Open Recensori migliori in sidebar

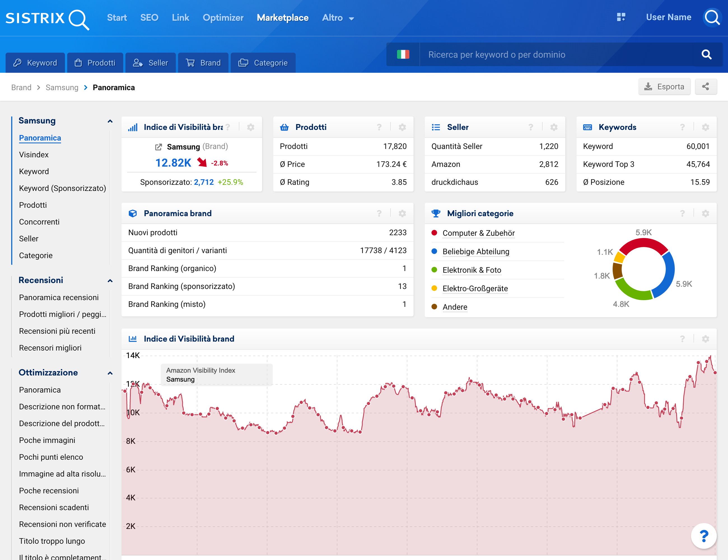click(50, 348)
